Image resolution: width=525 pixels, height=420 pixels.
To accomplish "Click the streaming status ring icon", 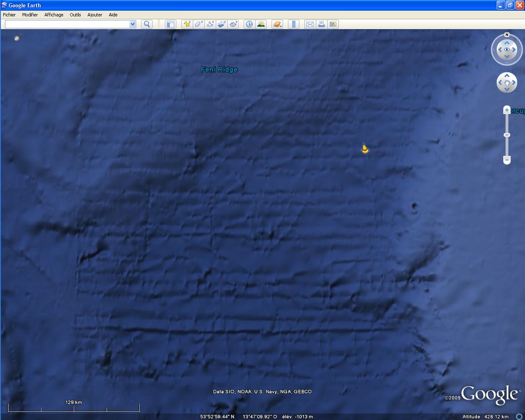I will pyautogui.click(x=519, y=417).
